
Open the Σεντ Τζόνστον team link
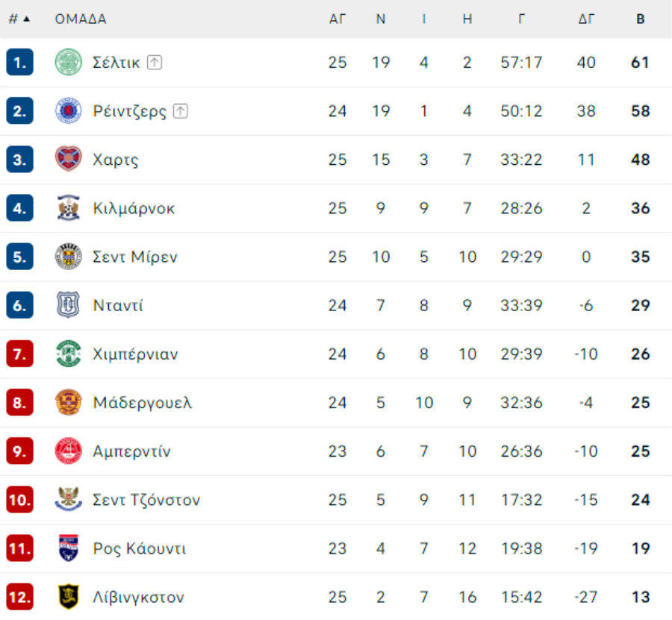point(146,500)
